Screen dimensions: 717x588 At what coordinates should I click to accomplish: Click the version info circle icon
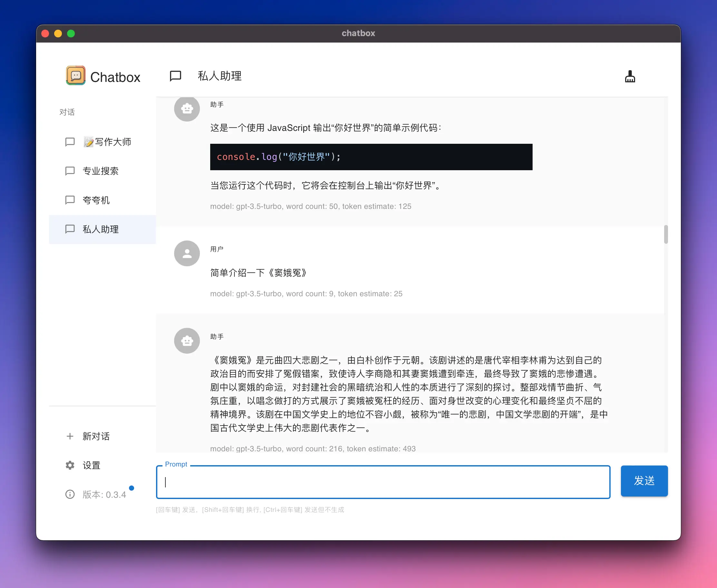click(x=70, y=495)
